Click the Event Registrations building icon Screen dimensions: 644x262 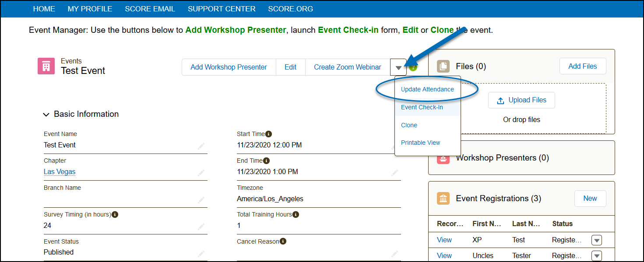[x=443, y=199]
